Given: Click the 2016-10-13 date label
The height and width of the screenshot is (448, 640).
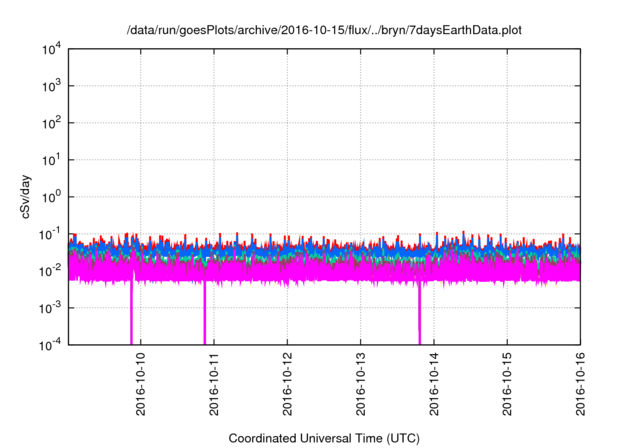Looking at the screenshot, I should (x=360, y=384).
